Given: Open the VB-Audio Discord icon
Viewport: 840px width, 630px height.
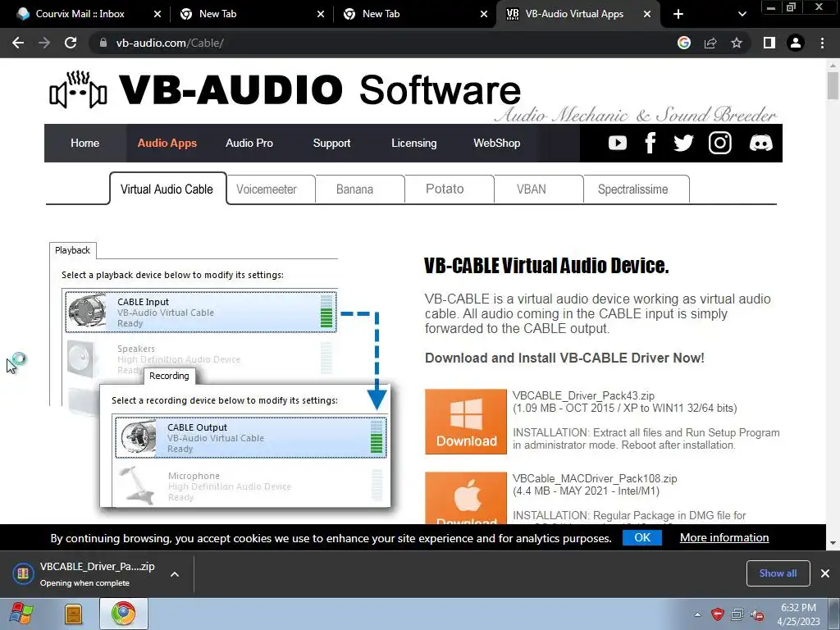Looking at the screenshot, I should click(x=760, y=143).
